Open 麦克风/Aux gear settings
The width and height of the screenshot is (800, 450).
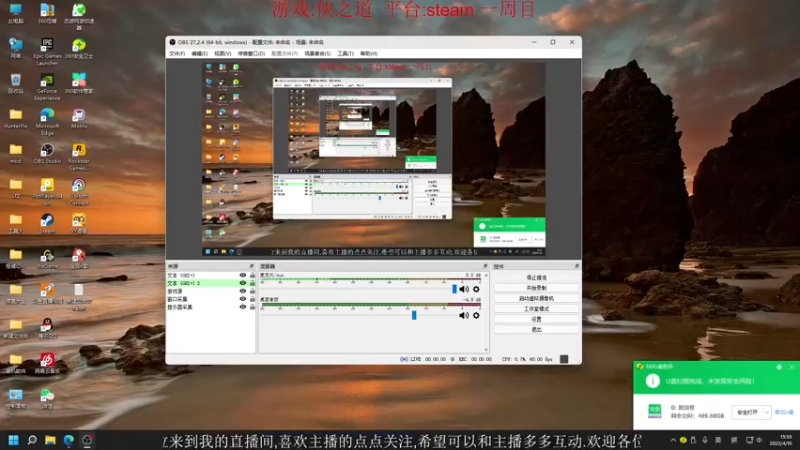tap(476, 289)
